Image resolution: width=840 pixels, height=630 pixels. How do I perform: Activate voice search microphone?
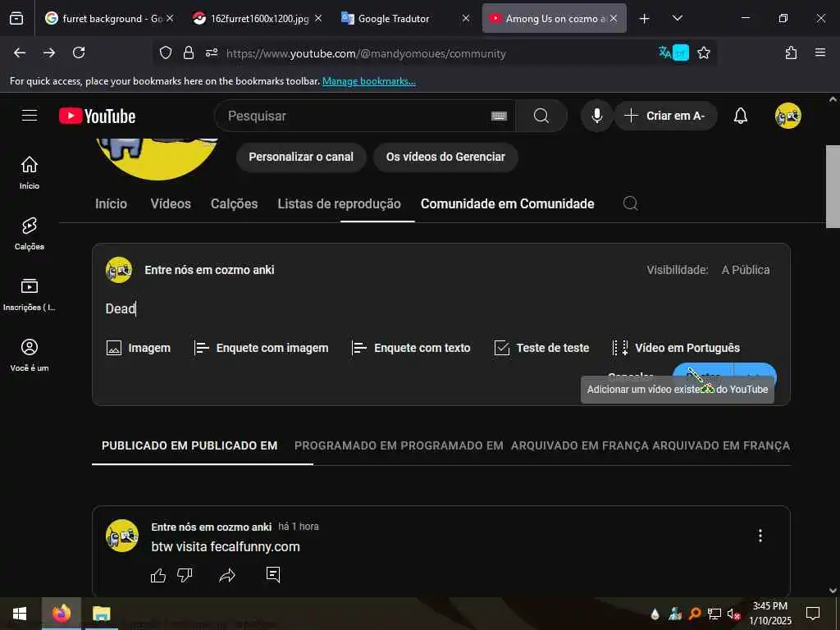pos(597,116)
